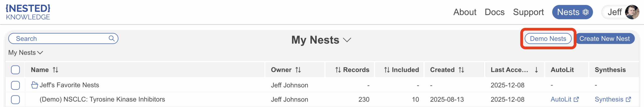
Task: Sort Records column with arrows icon
Action: (x=338, y=70)
